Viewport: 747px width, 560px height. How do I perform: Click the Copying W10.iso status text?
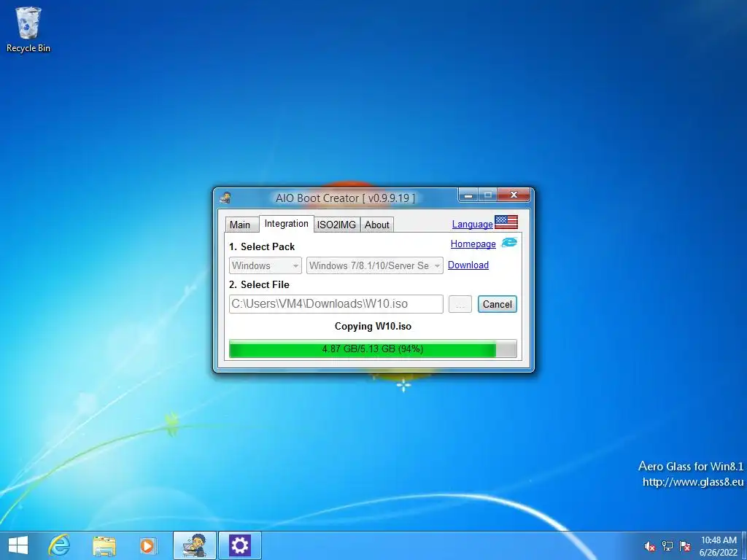[x=373, y=326]
